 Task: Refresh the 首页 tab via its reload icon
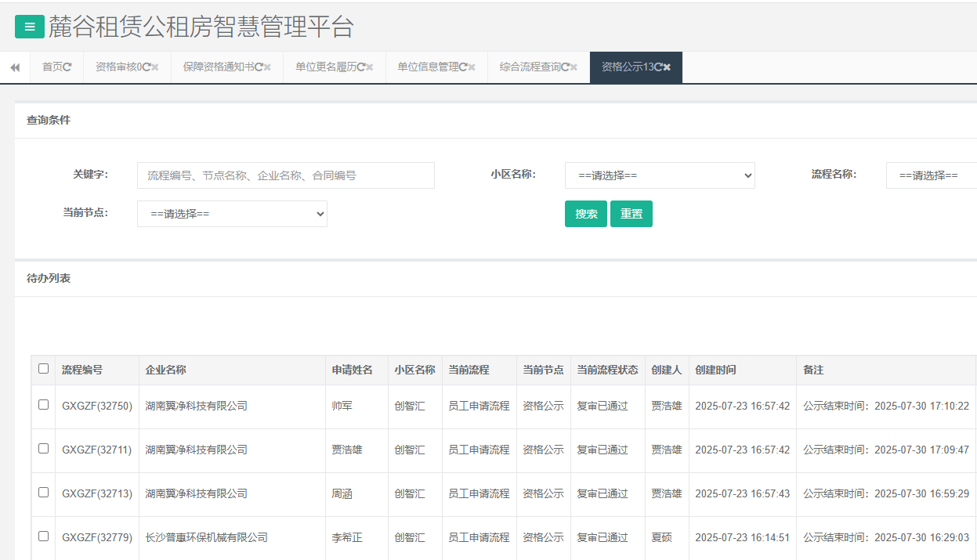[x=67, y=67]
